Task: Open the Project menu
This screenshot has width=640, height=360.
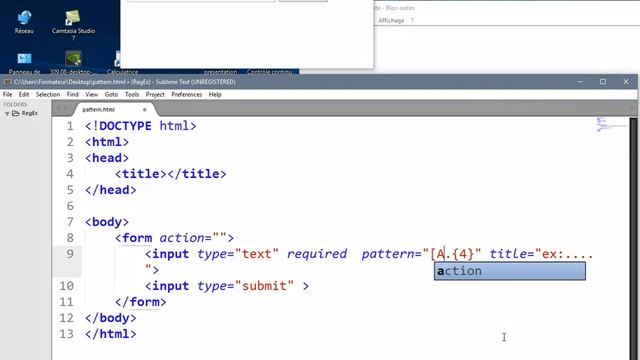Action: click(155, 94)
